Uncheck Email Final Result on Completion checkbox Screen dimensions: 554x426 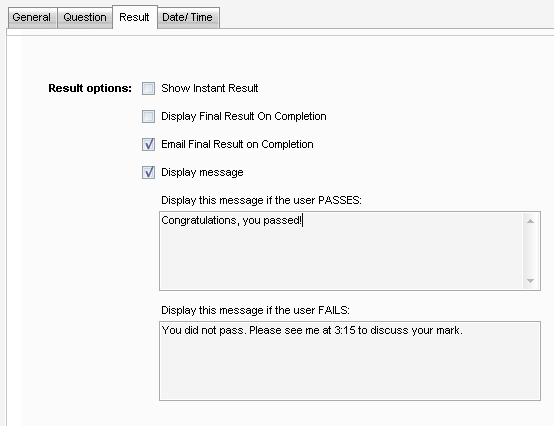148,144
